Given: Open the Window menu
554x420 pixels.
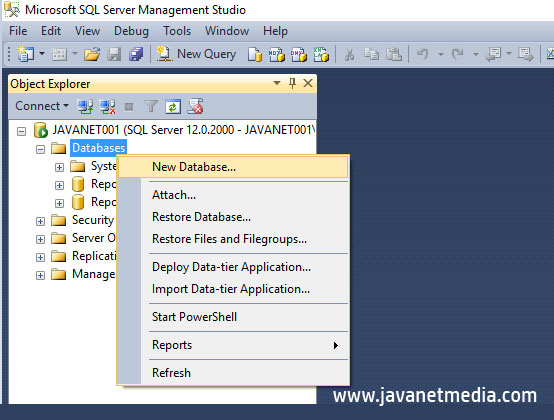Looking at the screenshot, I should coord(227,31).
